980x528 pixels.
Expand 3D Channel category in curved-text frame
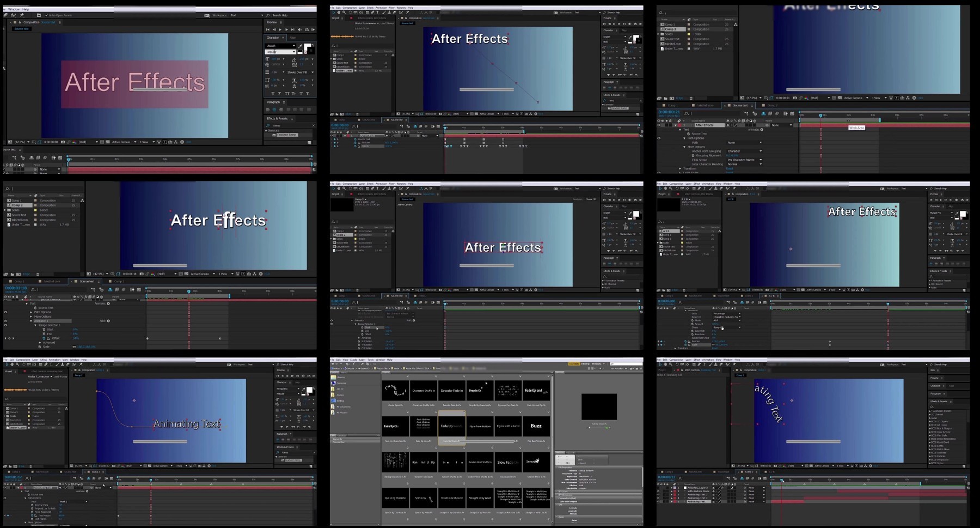coord(930,415)
